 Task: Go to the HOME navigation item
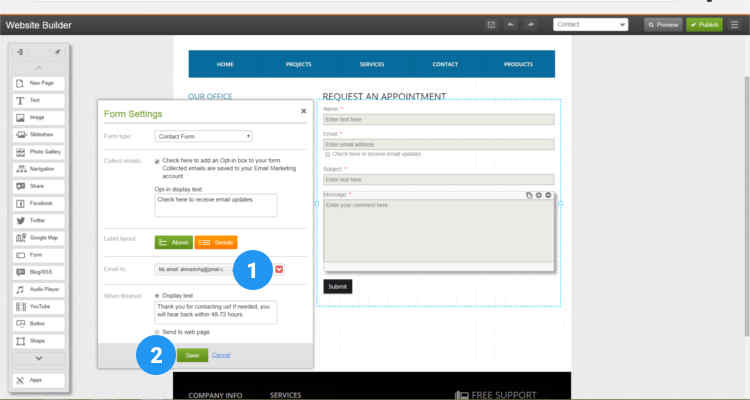pos(225,64)
